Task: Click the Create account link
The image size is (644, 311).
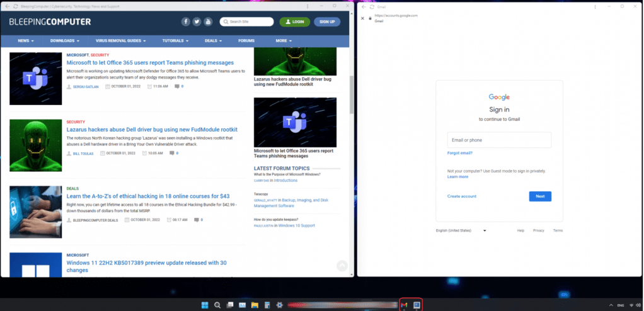Action: tap(462, 196)
